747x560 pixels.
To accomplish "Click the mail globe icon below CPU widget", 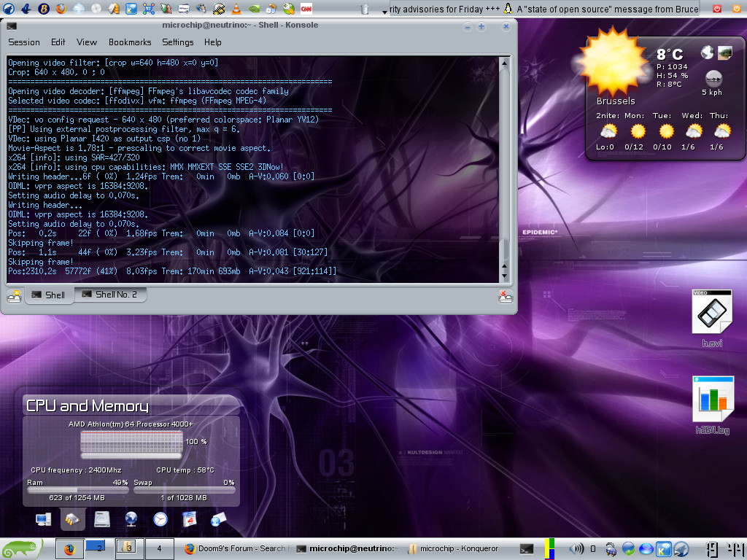I will click(218, 519).
